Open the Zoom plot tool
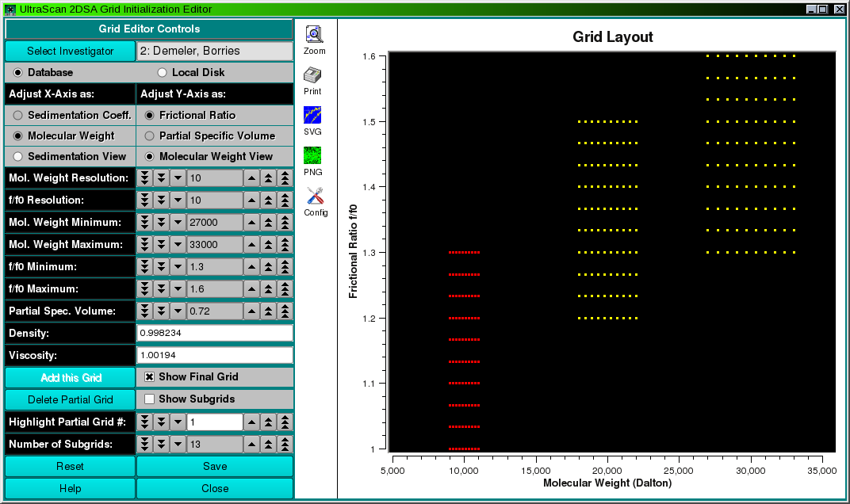The width and height of the screenshot is (850, 504). point(314,40)
